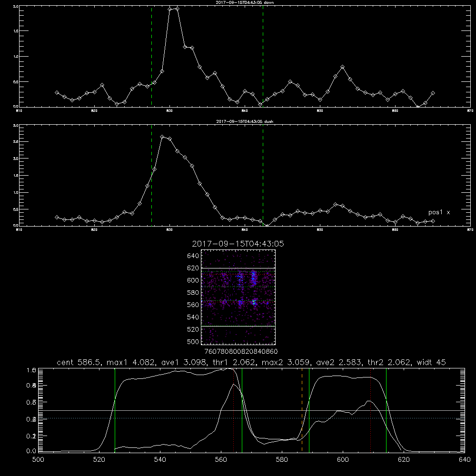Viewport: 476px width, 476px height.
Task: Click the green solid line at 525 in bottom plot
Action: pyautogui.click(x=115, y=410)
